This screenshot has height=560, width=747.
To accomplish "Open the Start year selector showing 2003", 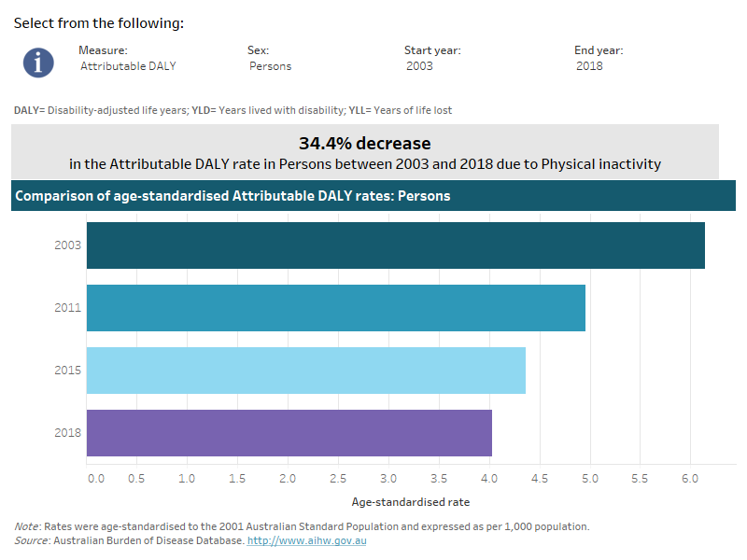I will 420,66.
